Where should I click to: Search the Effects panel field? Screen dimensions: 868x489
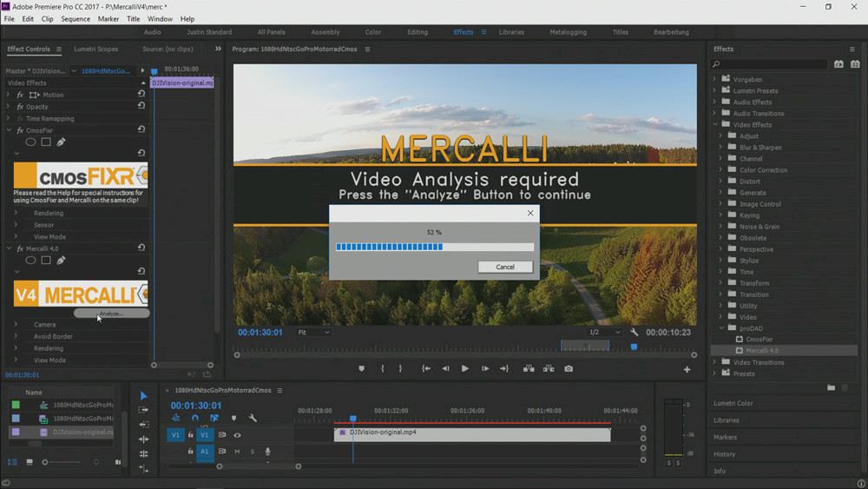click(769, 64)
